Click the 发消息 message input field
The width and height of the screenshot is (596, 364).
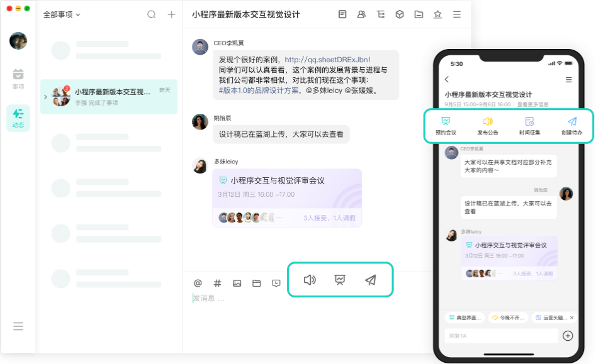[227, 298]
